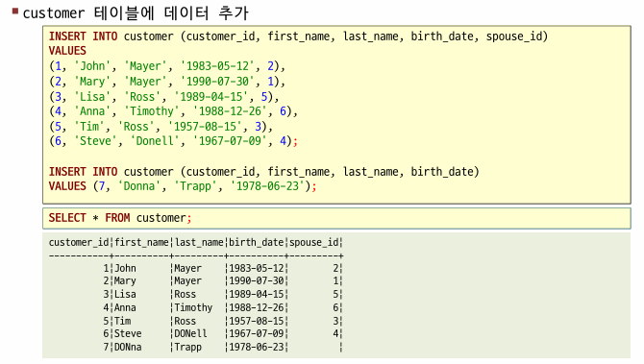Click the result cell 'Timothy'
Image resolution: width=644 pixels, height=364 pixels.
pos(193,307)
